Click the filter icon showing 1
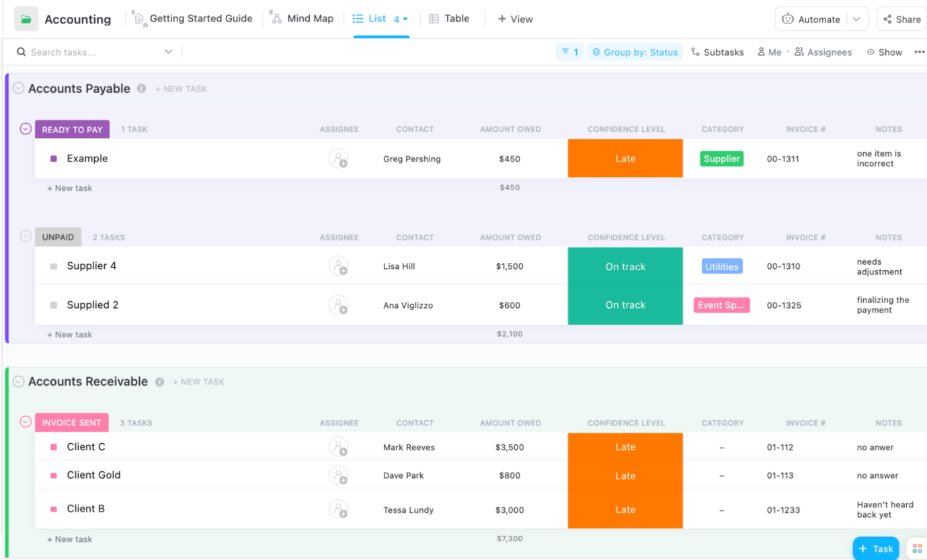The width and height of the screenshot is (927, 560). (569, 52)
